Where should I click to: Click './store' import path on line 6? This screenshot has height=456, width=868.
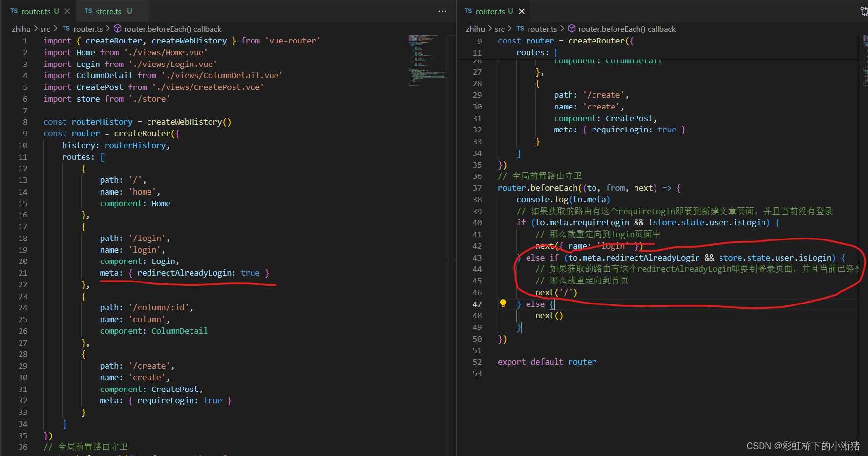tap(149, 99)
